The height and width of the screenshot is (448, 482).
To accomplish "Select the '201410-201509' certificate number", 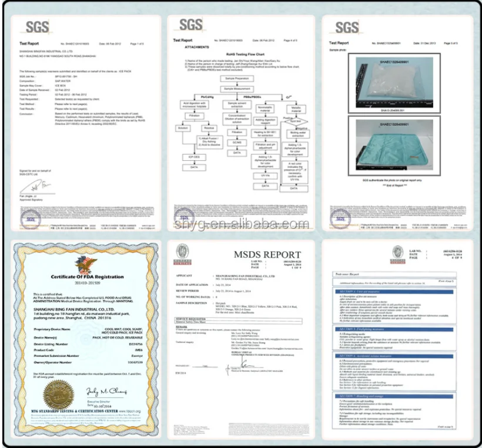I will (x=88, y=283).
